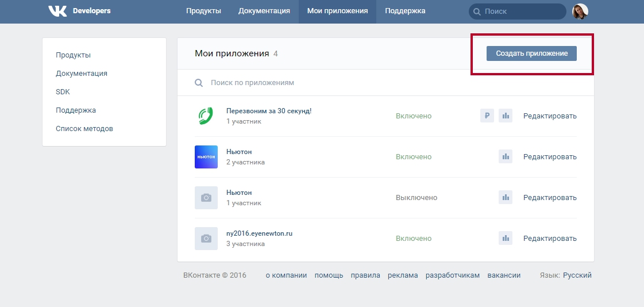Click Редактировать for Перезвоним за 30 секунд
Screen dimensions: 644x307
pyautogui.click(x=550, y=116)
